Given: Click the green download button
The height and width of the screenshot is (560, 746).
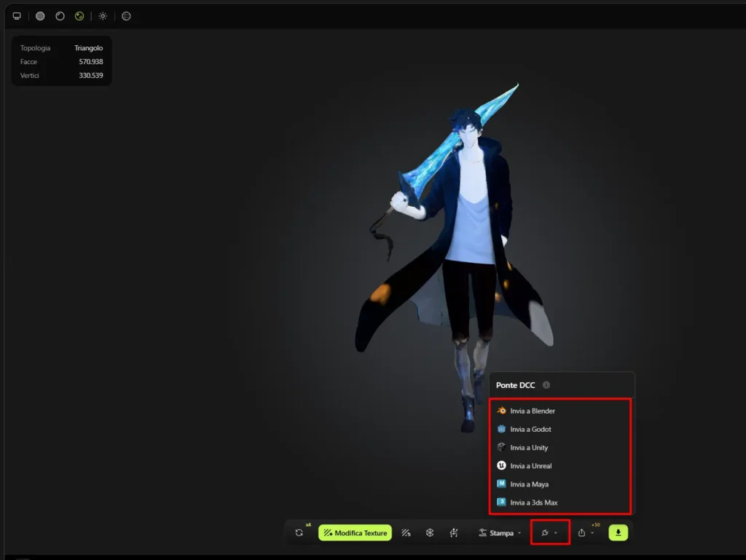Looking at the screenshot, I should click(619, 532).
